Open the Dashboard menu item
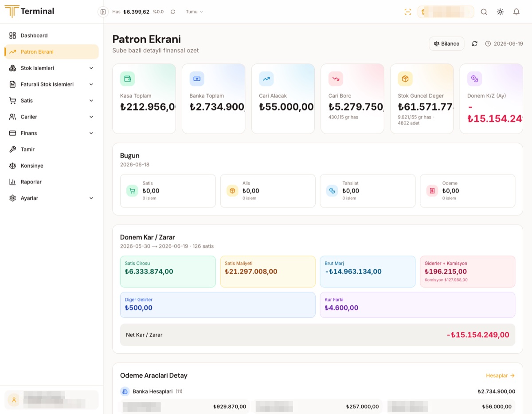The height and width of the screenshot is (414, 532). click(51, 35)
